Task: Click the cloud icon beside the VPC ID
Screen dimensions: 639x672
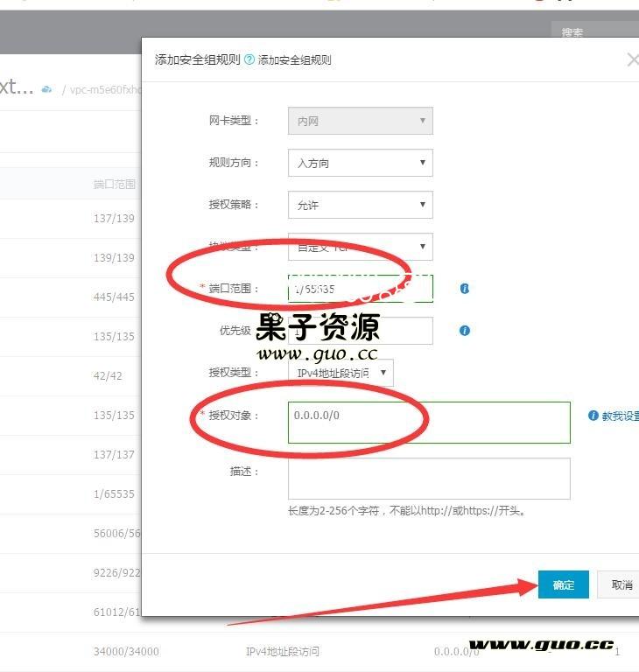Action: pos(47,89)
